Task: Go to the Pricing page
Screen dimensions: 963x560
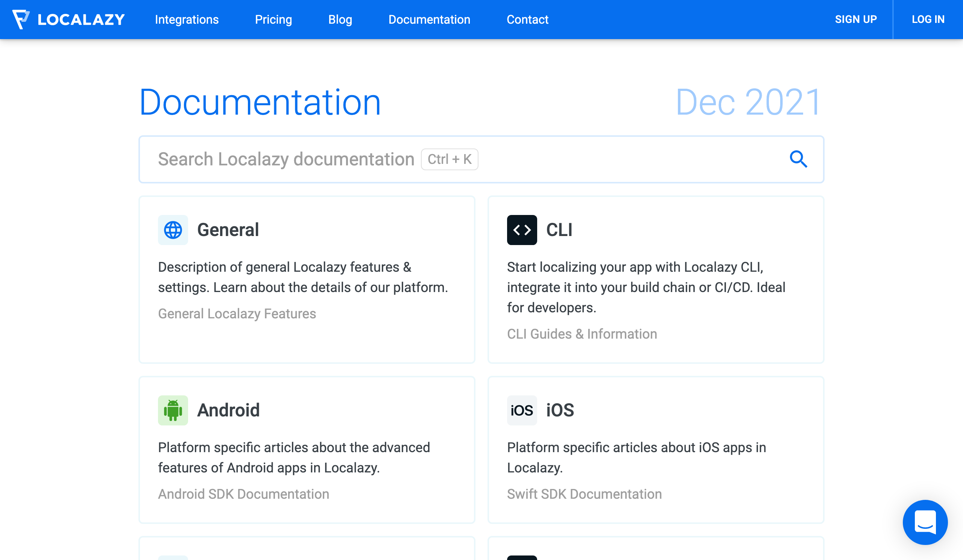Action: pyautogui.click(x=273, y=20)
